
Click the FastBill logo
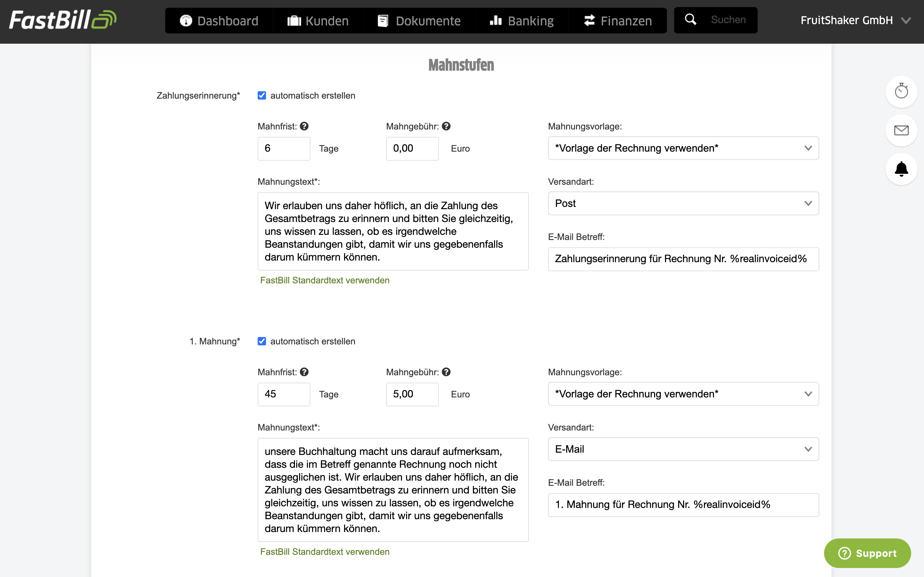(x=63, y=20)
